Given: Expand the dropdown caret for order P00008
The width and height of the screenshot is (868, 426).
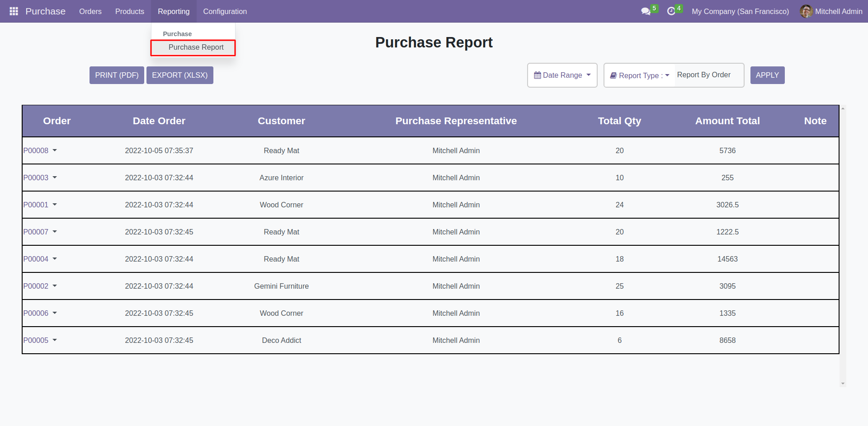Looking at the screenshot, I should point(55,150).
